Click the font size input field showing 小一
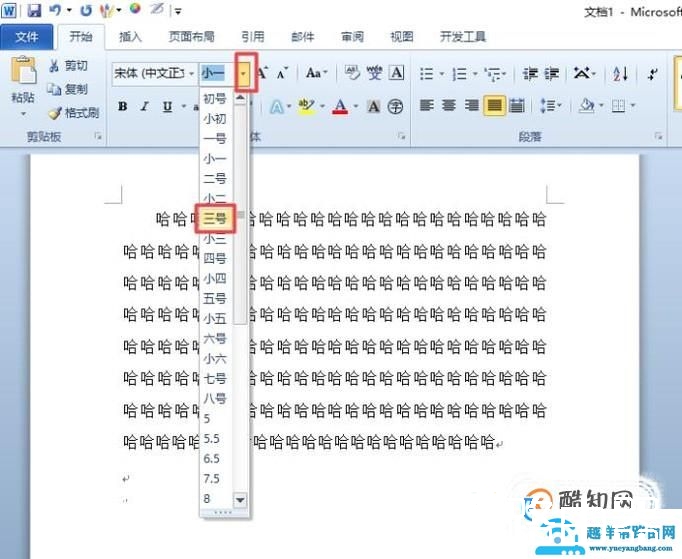Viewport: 682px width, 559px height. coord(218,74)
